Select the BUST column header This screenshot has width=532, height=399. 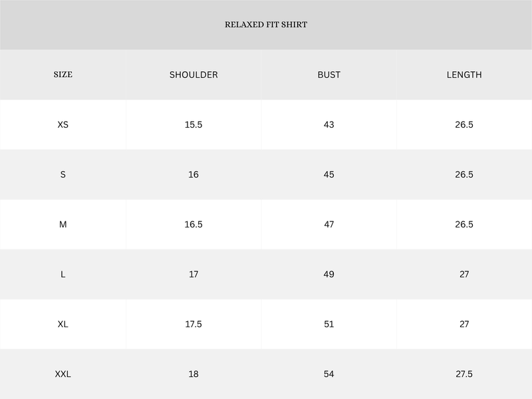click(x=329, y=74)
